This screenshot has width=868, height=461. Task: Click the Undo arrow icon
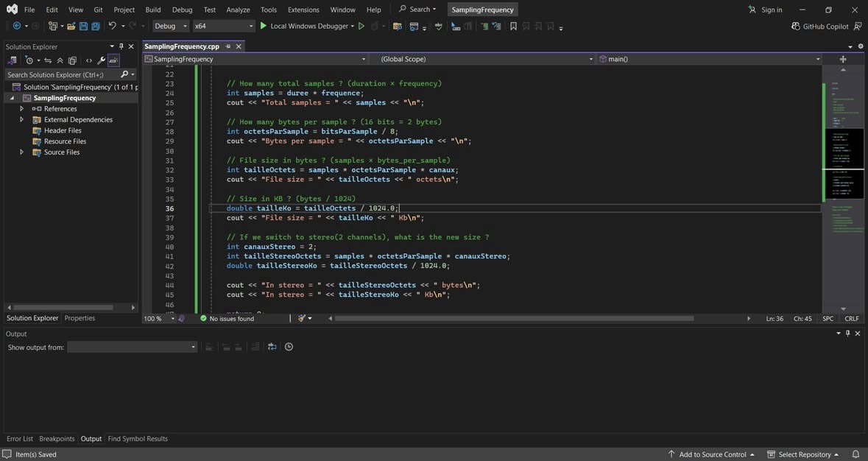click(x=113, y=26)
